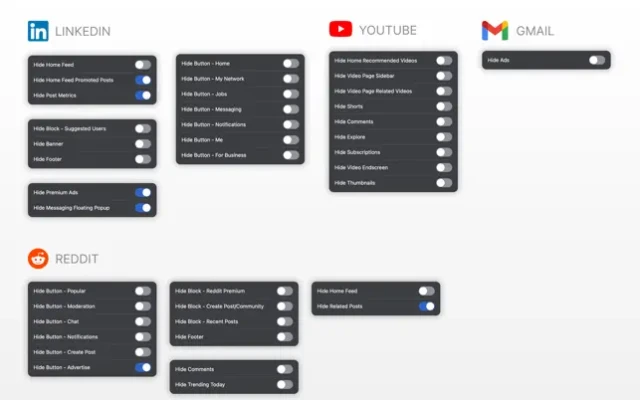This screenshot has width=640, height=400.
Task: Turn on YouTube Hide Thumbnails
Action: click(x=443, y=183)
